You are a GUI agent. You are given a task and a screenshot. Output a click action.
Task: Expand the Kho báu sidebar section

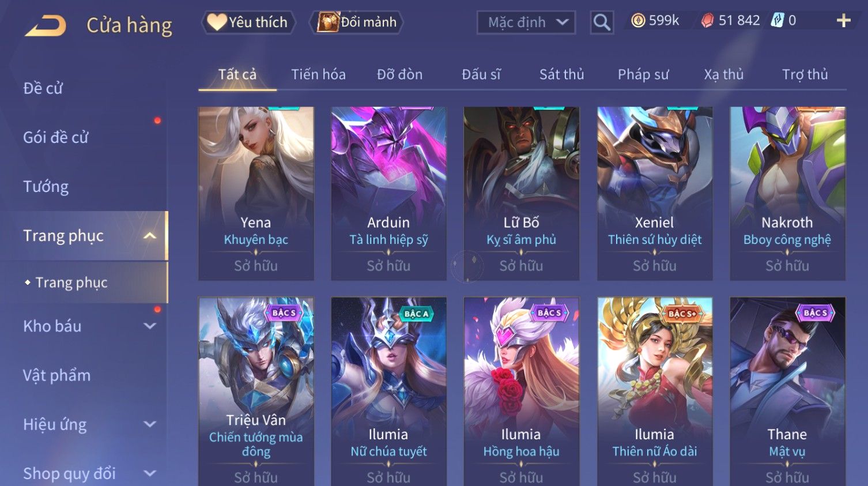(x=150, y=326)
